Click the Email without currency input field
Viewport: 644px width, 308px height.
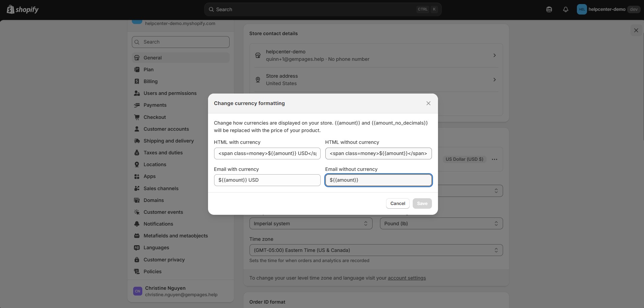pos(378,180)
